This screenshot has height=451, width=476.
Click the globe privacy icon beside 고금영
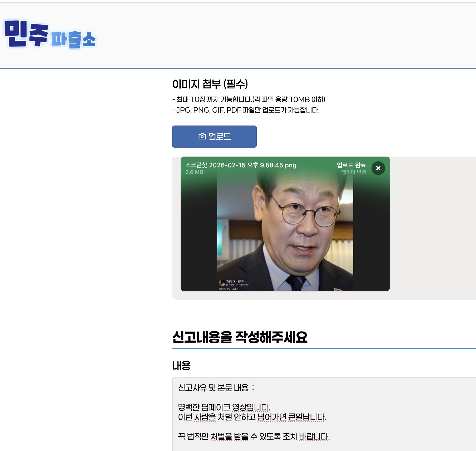point(234,281)
